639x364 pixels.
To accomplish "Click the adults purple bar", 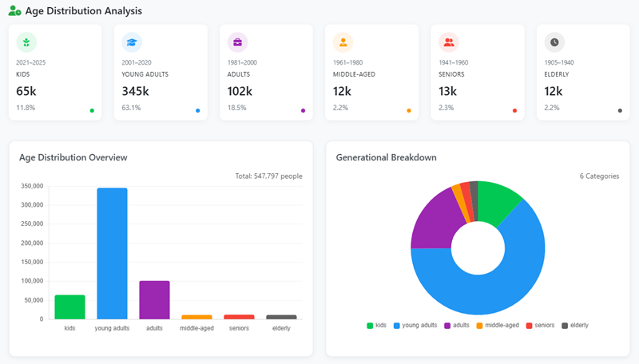I will click(154, 299).
